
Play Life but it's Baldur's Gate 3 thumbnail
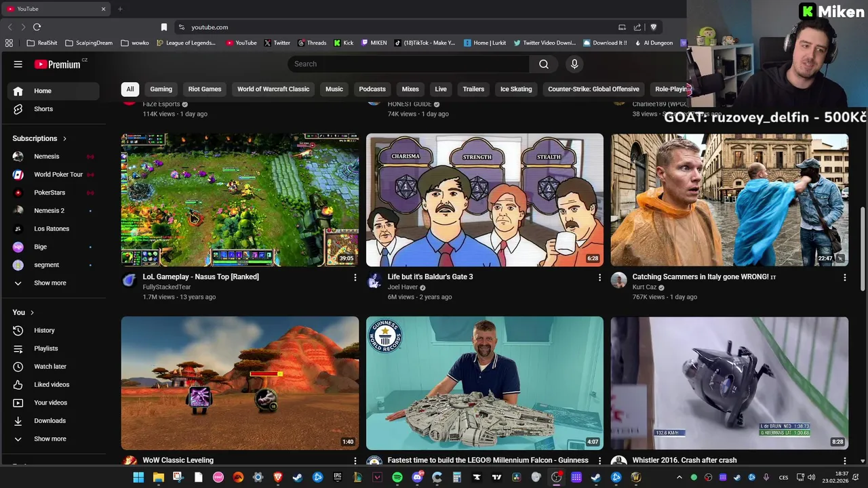485,200
